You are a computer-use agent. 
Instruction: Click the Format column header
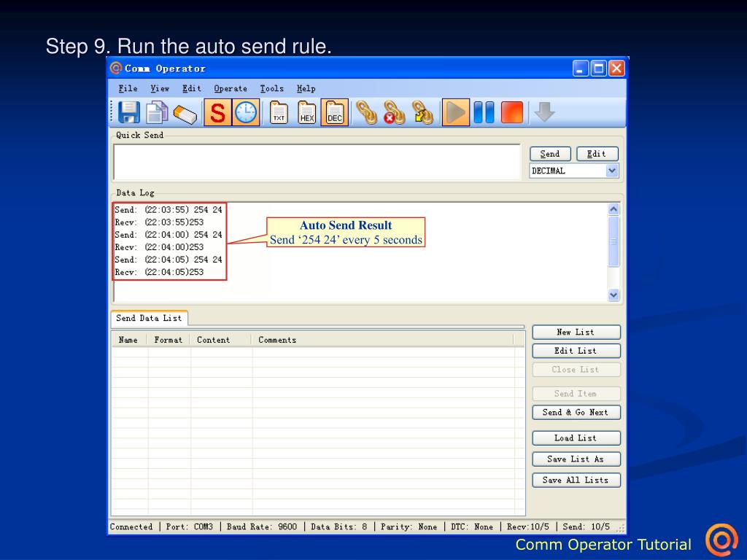tap(169, 340)
